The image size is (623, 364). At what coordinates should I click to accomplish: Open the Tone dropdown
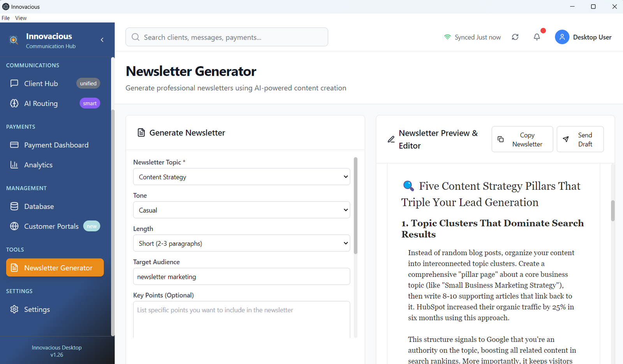pos(241,210)
